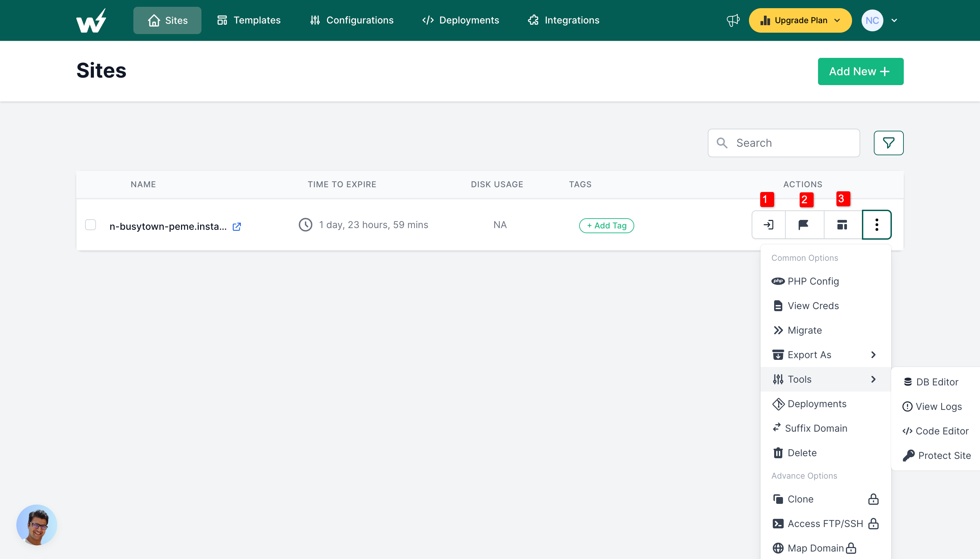980x559 pixels.
Task: Click the search magnifier icon
Action: [x=722, y=142]
